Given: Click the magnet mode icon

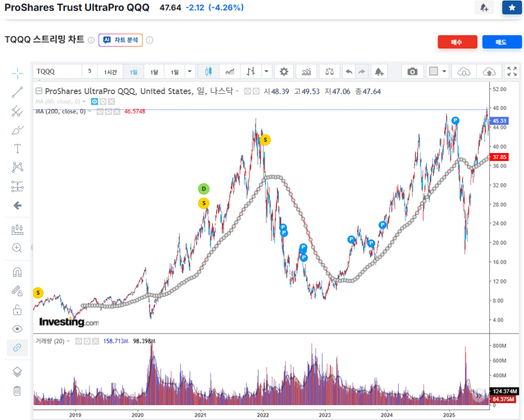Looking at the screenshot, I should coord(17,272).
